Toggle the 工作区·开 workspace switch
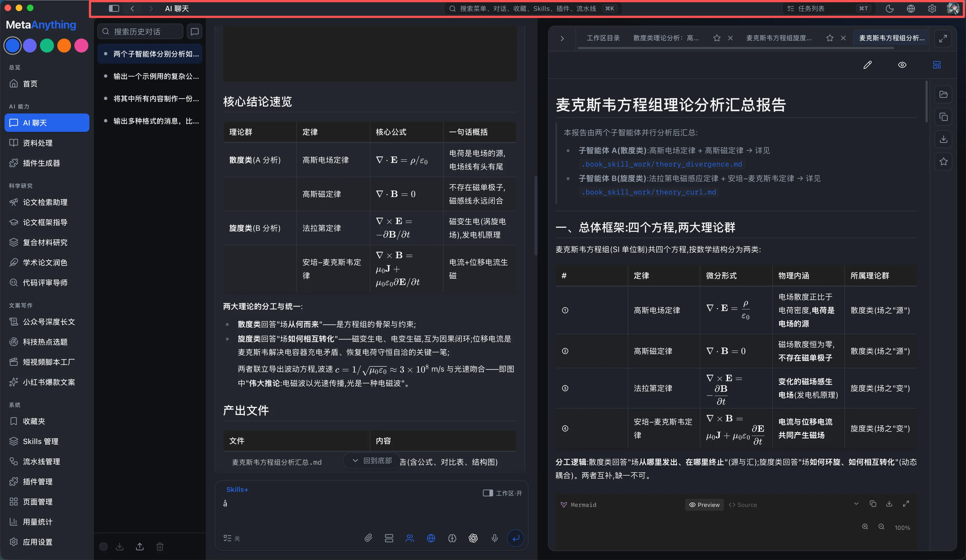966x560 pixels. pyautogui.click(x=502, y=493)
